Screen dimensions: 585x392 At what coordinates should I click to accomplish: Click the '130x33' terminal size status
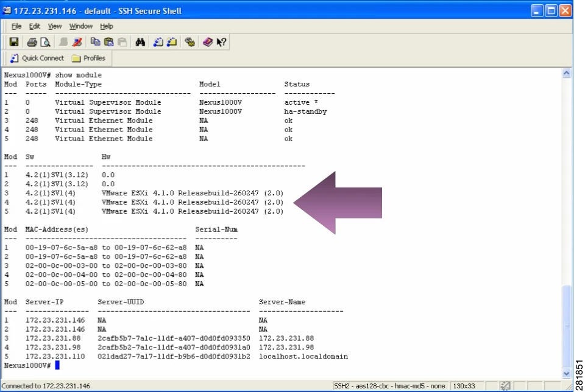[464, 386]
